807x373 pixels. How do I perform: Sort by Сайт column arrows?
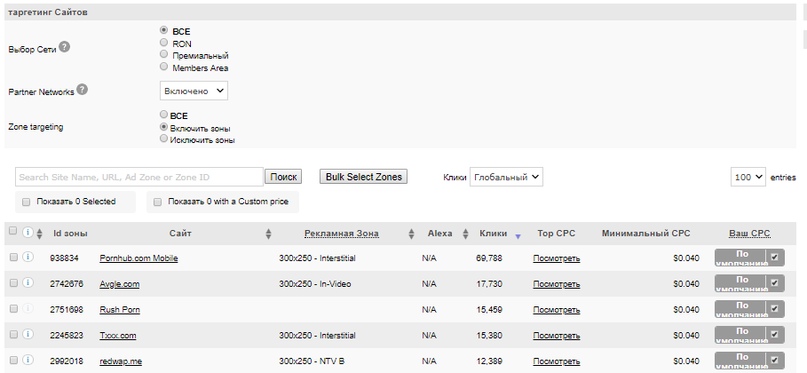pyautogui.click(x=268, y=234)
